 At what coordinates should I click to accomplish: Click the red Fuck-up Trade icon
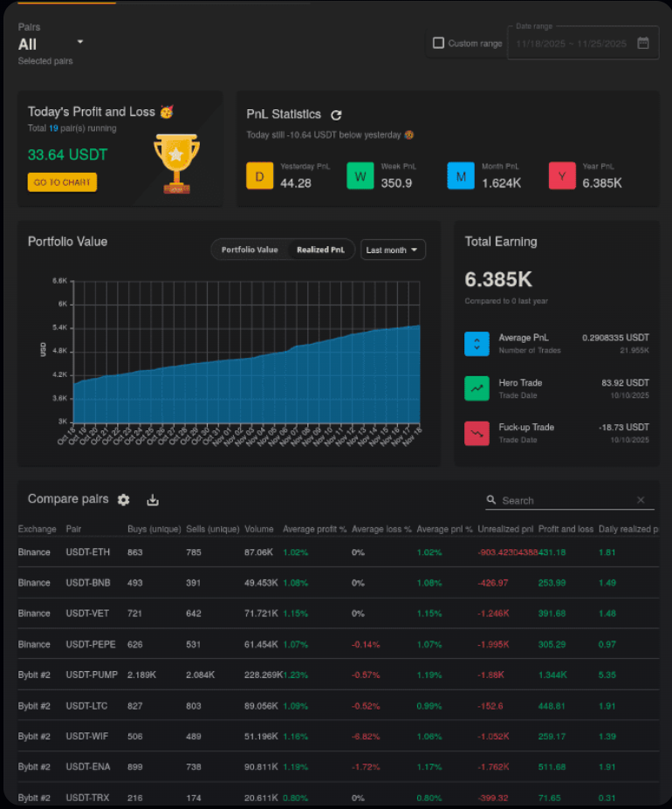point(477,434)
